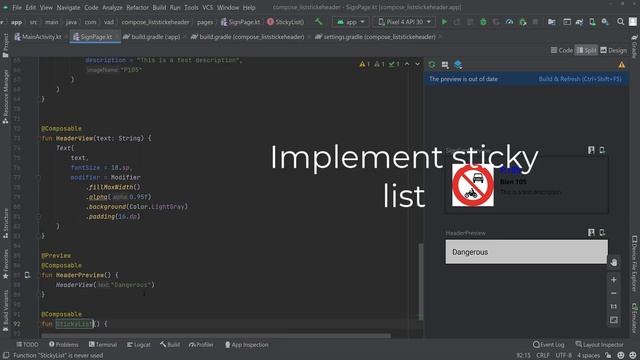Open the Build menu
This screenshot has height=360, width=640.
pyautogui.click(x=159, y=7)
